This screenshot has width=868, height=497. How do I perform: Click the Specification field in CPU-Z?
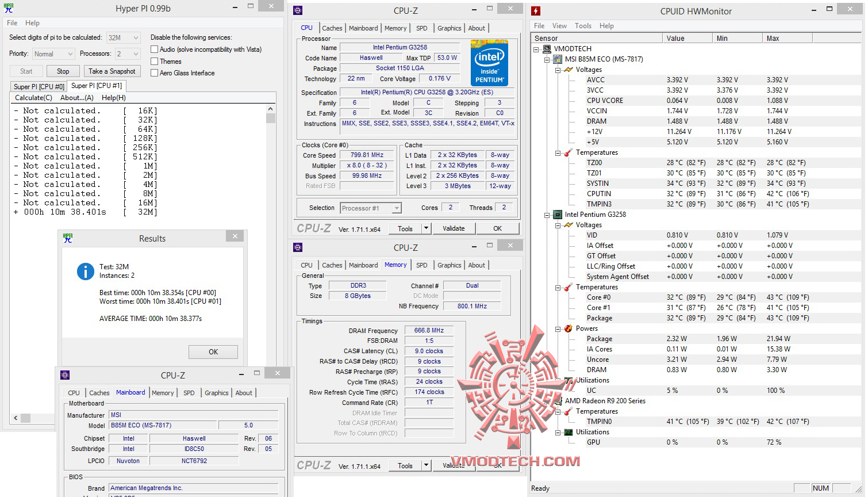(x=427, y=93)
